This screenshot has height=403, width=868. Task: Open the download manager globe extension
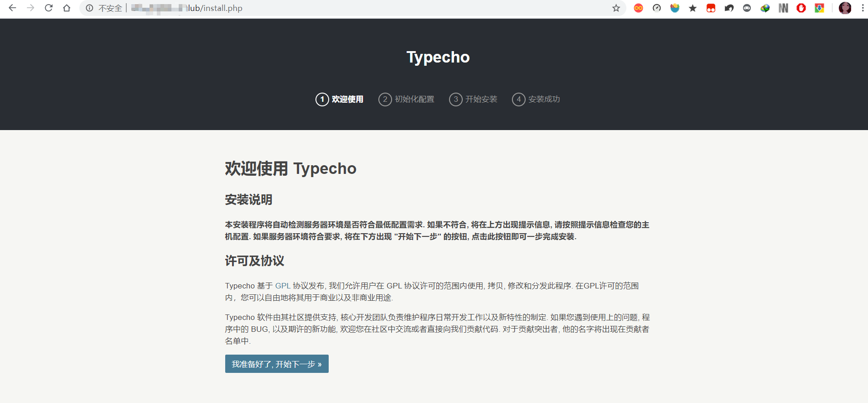[765, 8]
